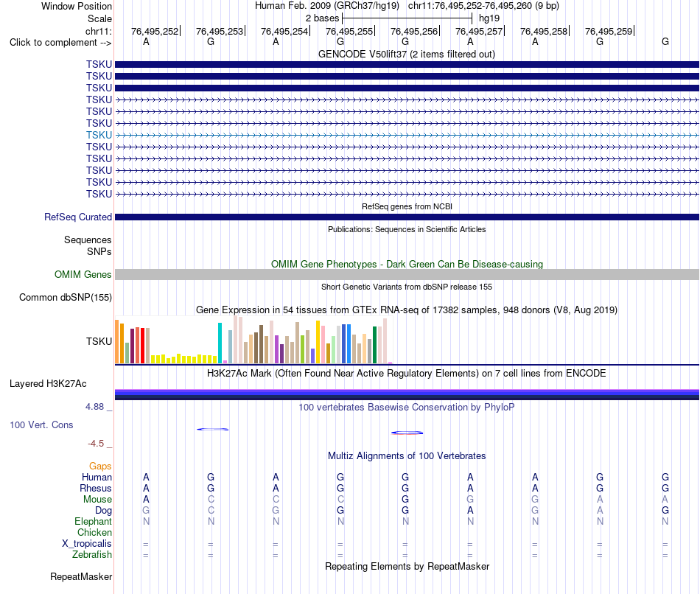Screen dimensions: 700x594
Task: Click the OMIM Genes label
Action: pyautogui.click(x=83, y=275)
